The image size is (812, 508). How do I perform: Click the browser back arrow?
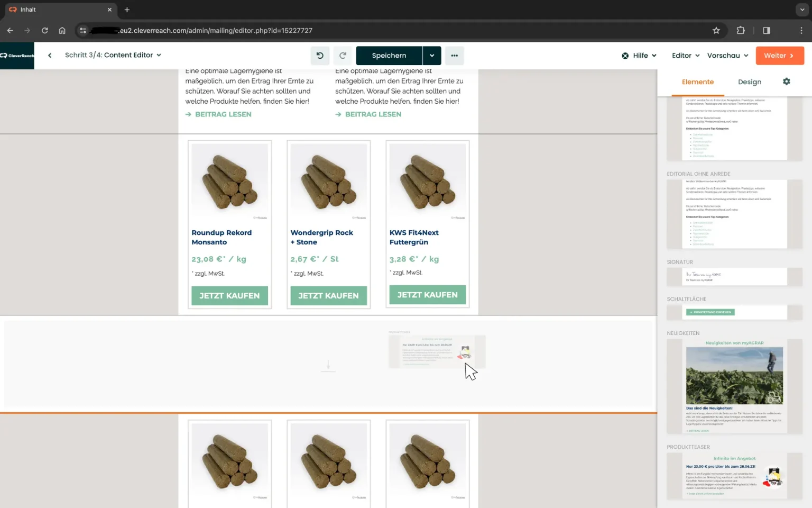tap(10, 31)
